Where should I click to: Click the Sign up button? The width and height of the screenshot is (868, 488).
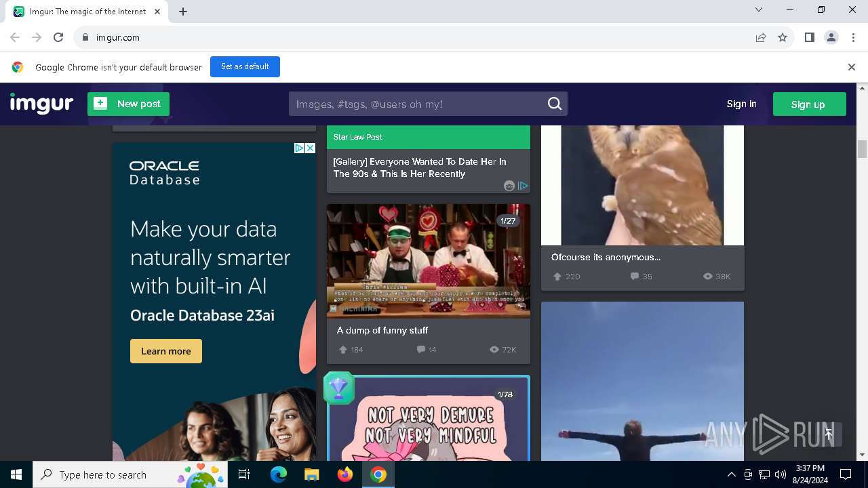click(809, 104)
